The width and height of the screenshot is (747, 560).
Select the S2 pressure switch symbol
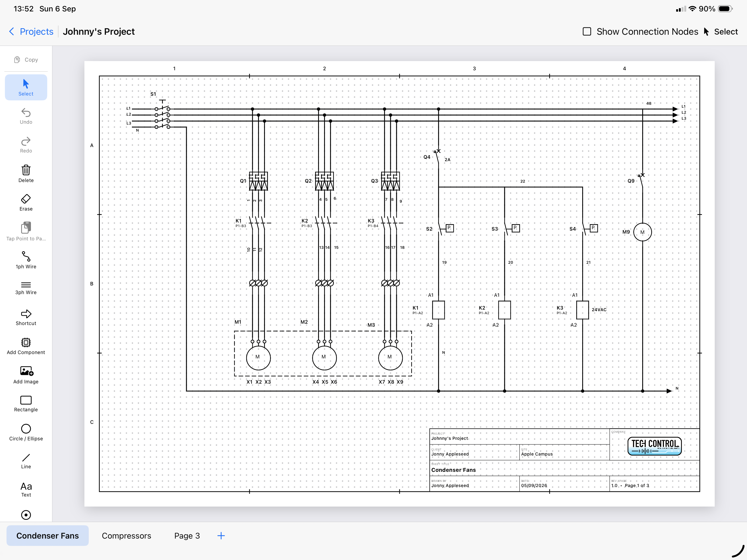tap(445, 229)
